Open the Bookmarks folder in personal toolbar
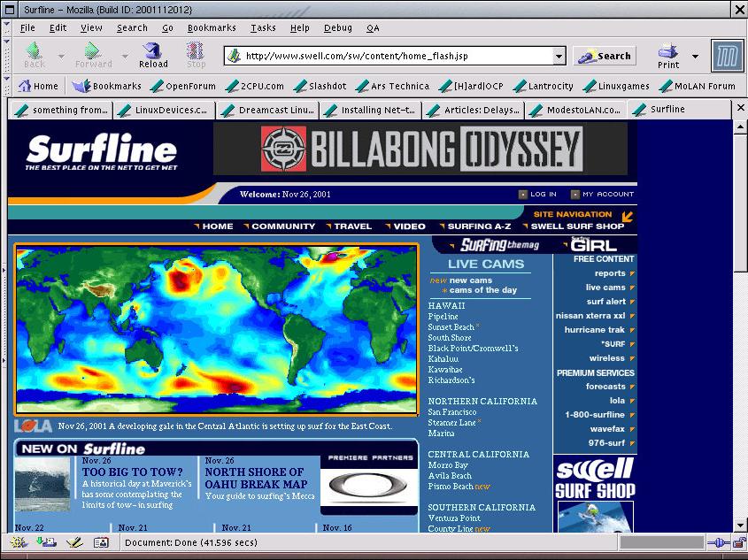 coord(106,86)
